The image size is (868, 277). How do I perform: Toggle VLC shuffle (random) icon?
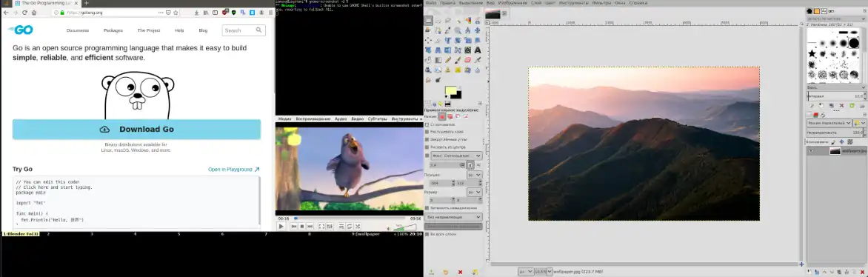coord(358,226)
